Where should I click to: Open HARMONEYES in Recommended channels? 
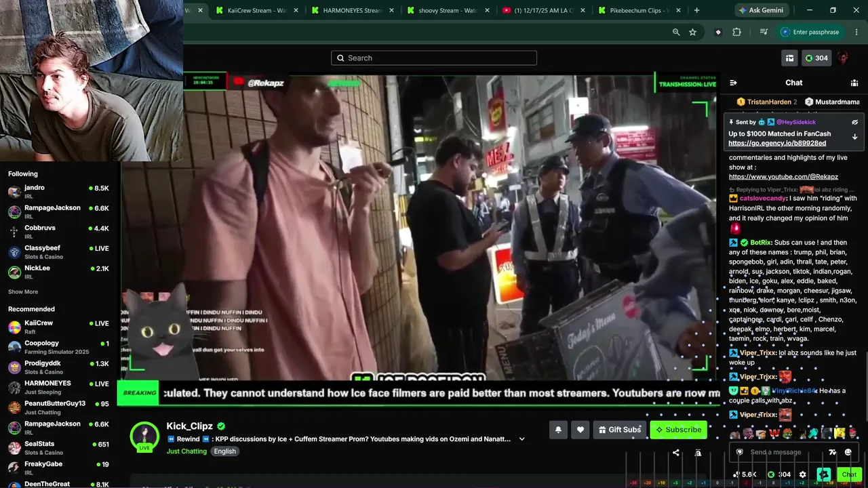point(58,387)
